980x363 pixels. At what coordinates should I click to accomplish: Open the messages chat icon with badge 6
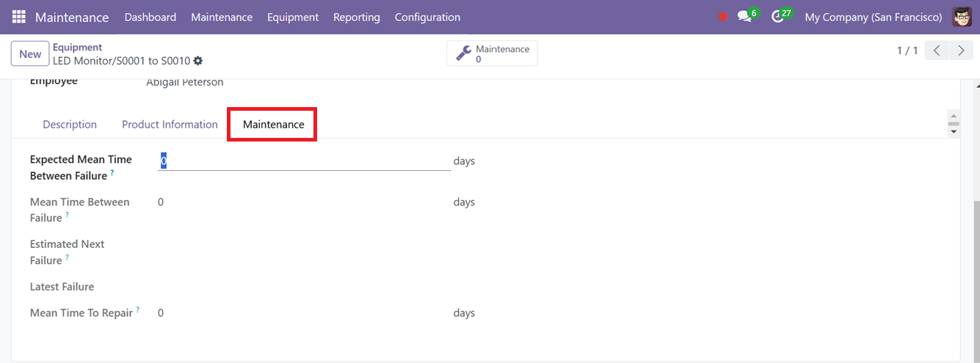(x=748, y=16)
